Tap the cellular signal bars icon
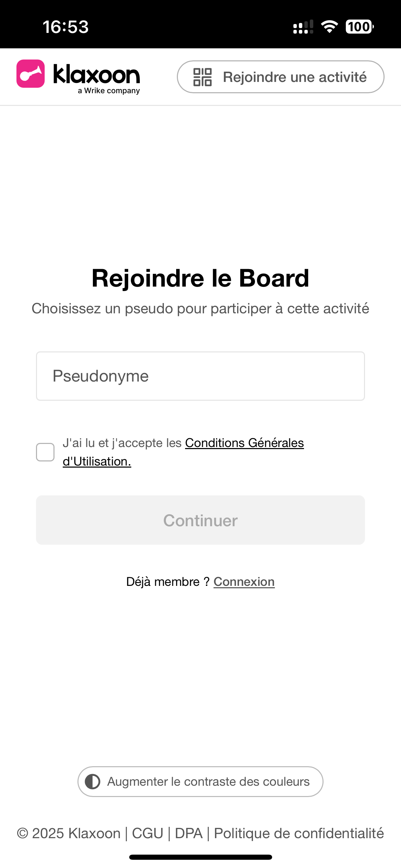The height and width of the screenshot is (868, 401). coord(303,27)
